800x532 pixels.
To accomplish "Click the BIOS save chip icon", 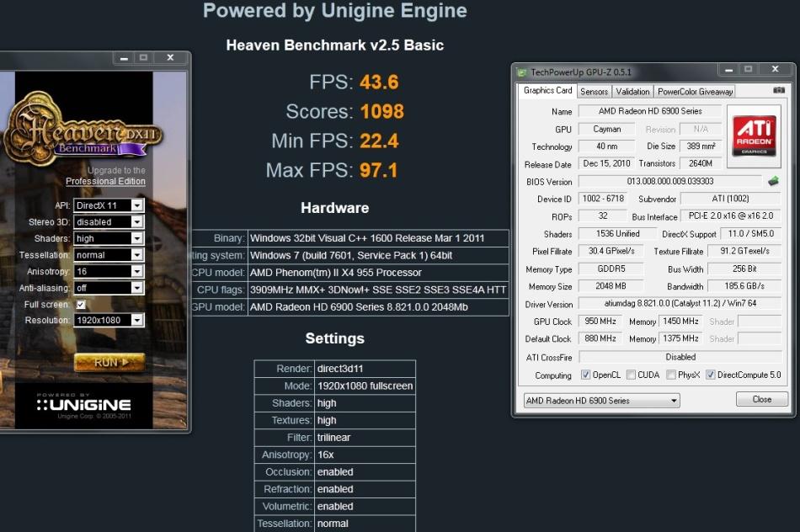I will click(773, 181).
